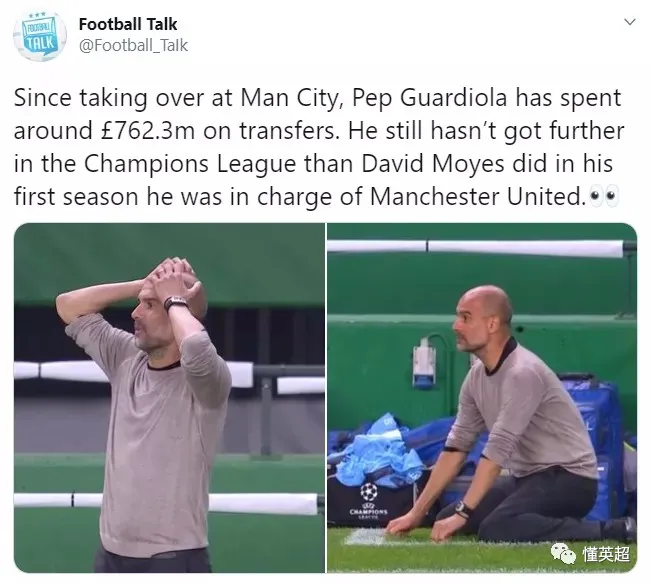
Task: Click the Football Talk display name
Action: tap(128, 24)
